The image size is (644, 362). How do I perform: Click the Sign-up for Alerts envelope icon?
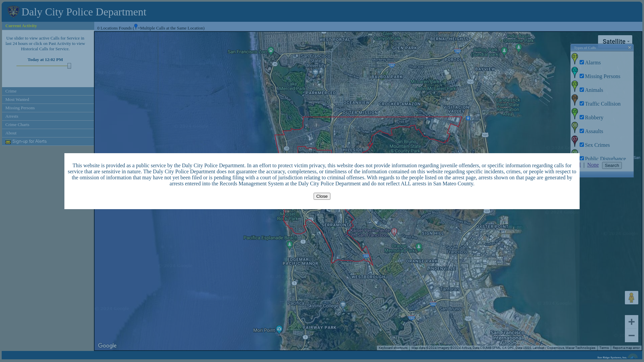pyautogui.click(x=8, y=142)
